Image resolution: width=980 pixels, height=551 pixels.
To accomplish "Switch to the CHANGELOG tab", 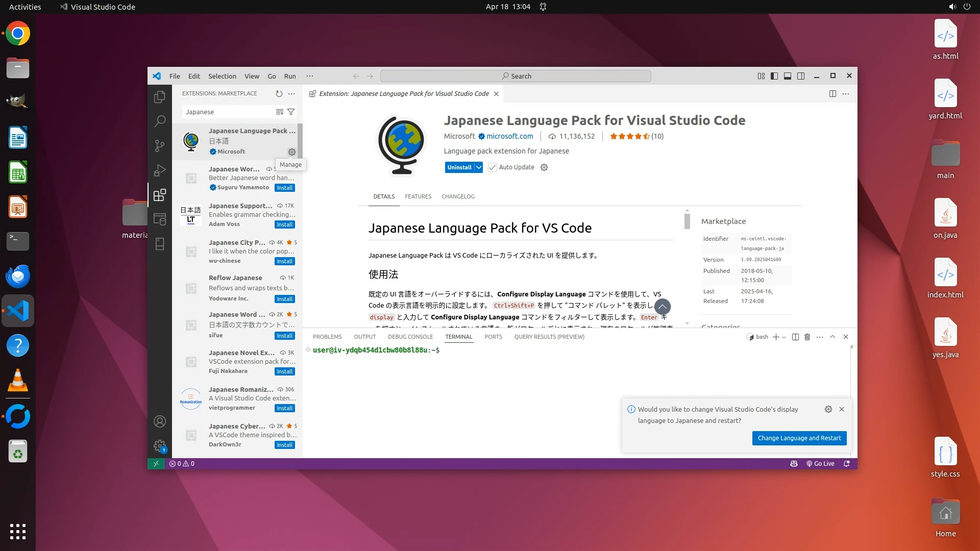I will tap(458, 196).
